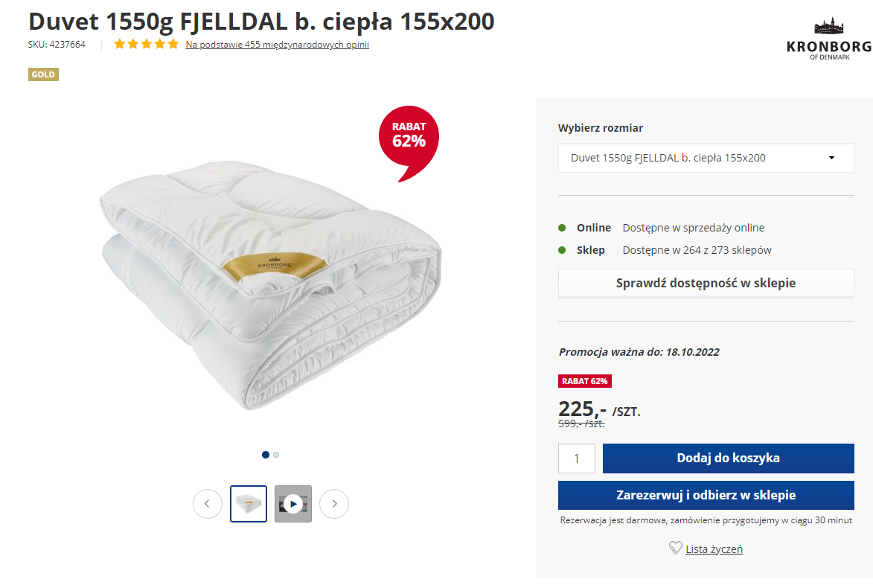Viewport: 873px width, 588px height.
Task: Open the Lista życzeń link
Action: 714,549
